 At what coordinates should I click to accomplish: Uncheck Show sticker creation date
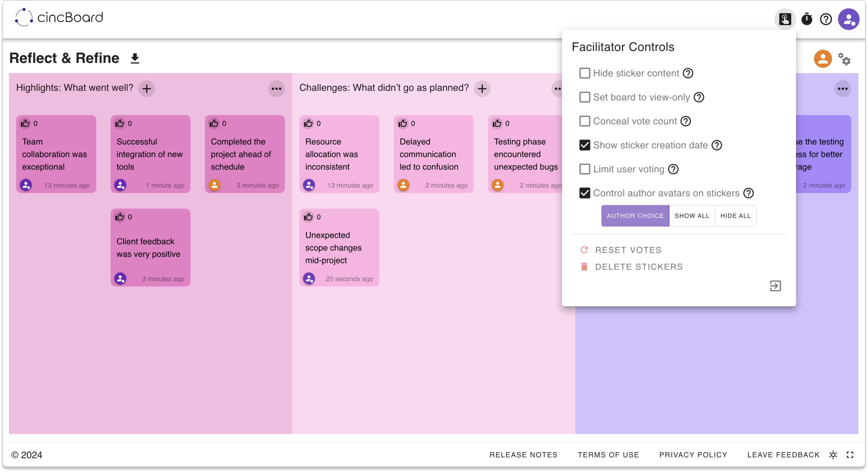click(x=585, y=145)
